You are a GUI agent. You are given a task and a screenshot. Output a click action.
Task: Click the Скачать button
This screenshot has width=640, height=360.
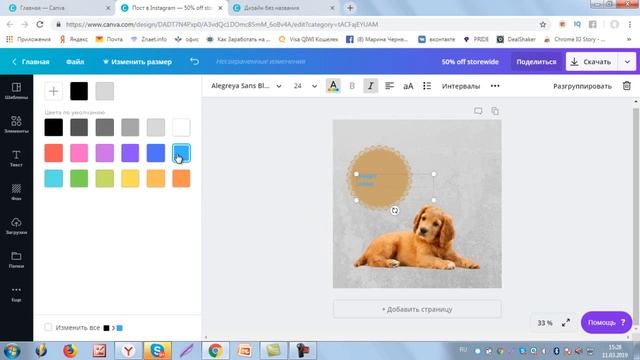(591, 62)
